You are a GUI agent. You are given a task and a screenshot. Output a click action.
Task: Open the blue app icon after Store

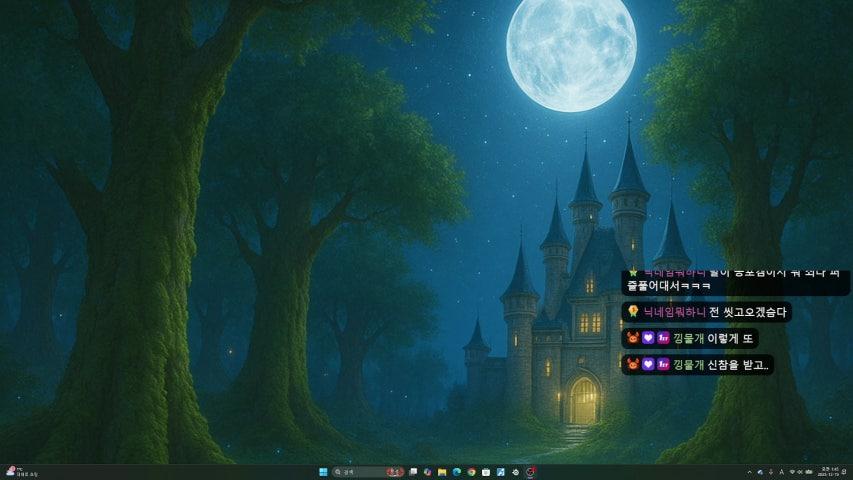pos(500,472)
